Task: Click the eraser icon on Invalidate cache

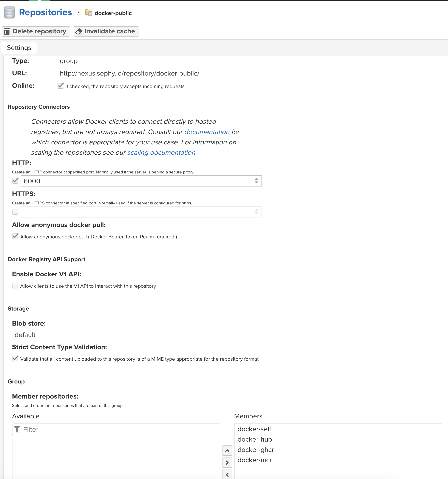Action: click(x=79, y=32)
